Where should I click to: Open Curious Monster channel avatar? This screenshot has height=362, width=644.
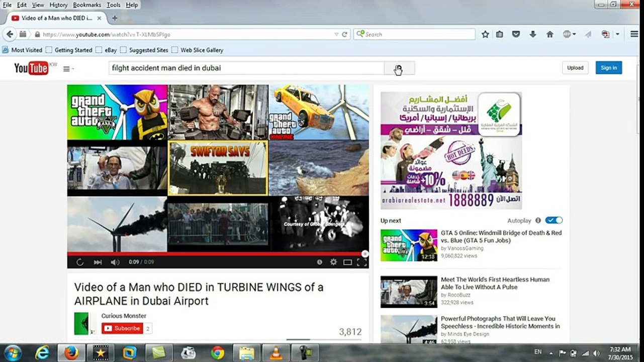click(x=85, y=323)
